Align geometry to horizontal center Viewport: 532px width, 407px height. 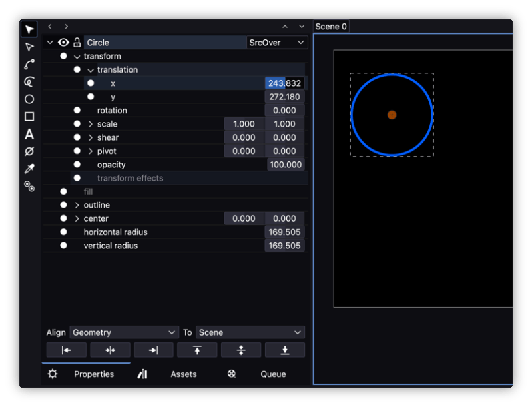[110, 350]
